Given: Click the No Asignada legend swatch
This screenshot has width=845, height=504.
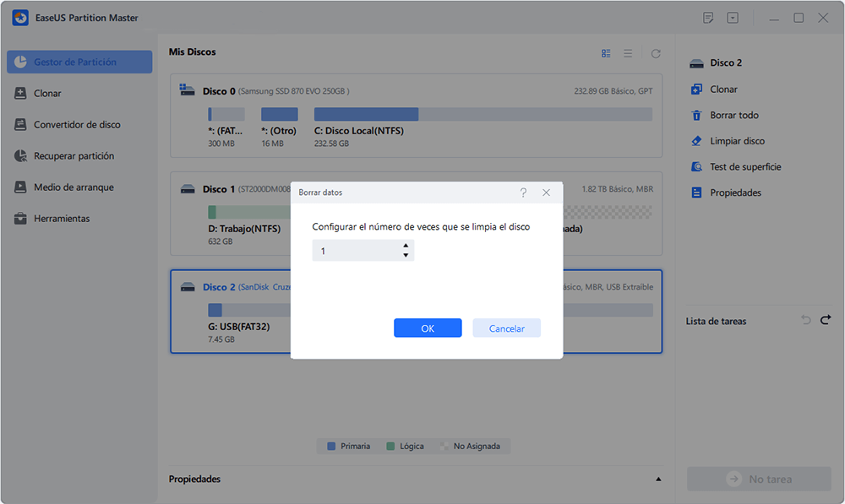Looking at the screenshot, I should point(444,446).
